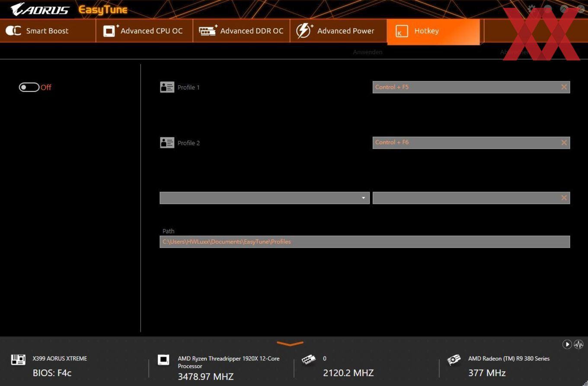This screenshot has height=386, width=588.
Task: Open the empty profile dropdown
Action: [265, 198]
